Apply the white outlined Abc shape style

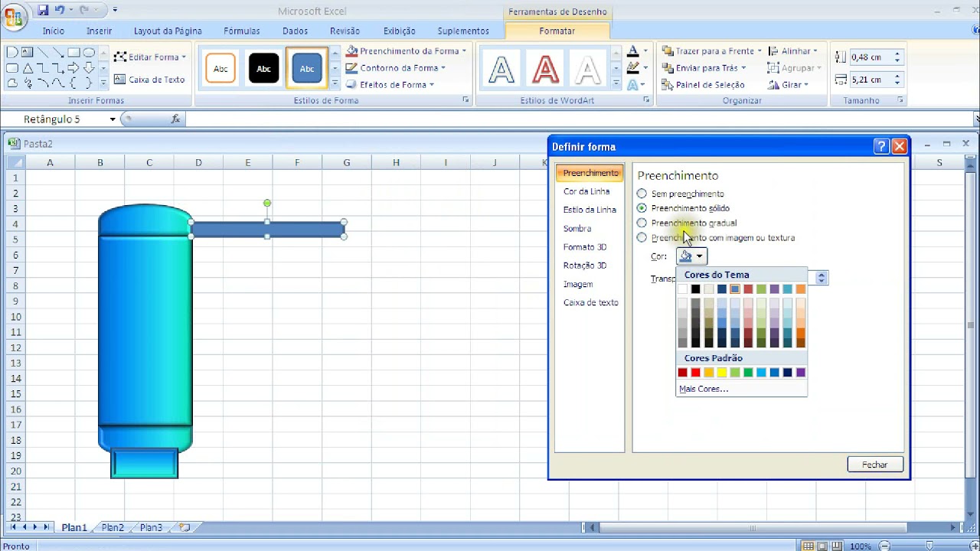[x=220, y=69]
